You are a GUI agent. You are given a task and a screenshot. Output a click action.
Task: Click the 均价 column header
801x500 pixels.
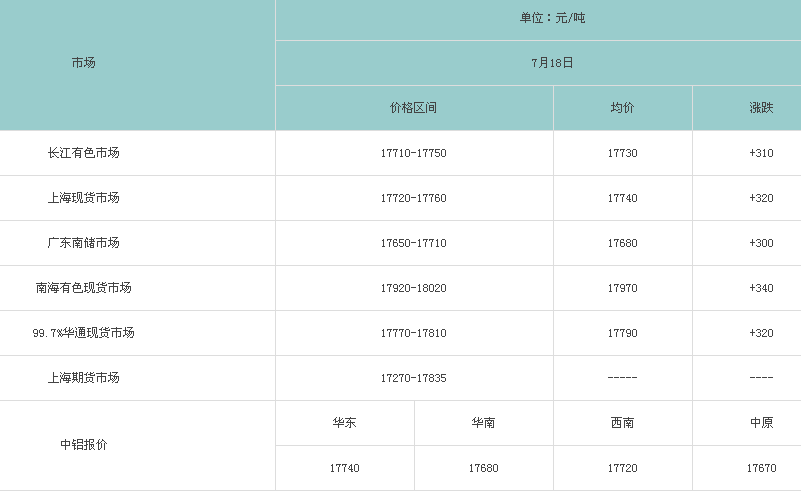click(622, 108)
